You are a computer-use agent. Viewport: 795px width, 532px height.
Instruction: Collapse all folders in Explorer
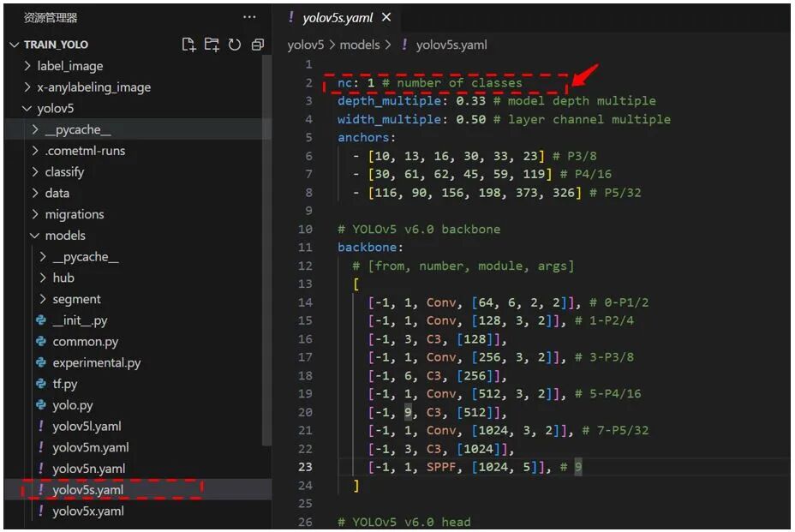point(257,44)
